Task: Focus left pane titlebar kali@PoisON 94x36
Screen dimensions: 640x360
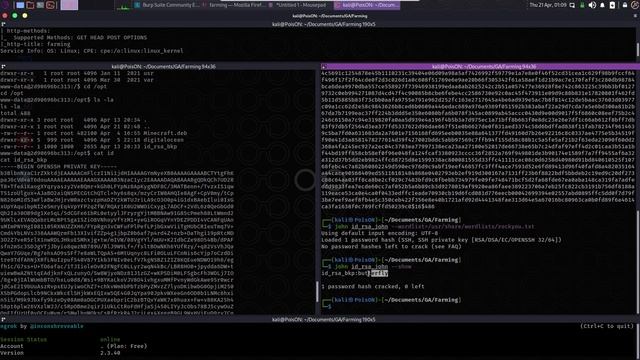Action: tap(164, 67)
